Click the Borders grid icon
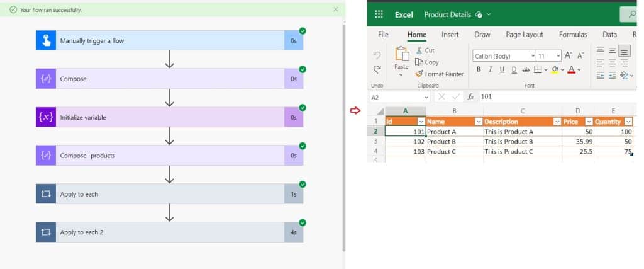Viewport: 644px width, 269px height. pos(538,69)
